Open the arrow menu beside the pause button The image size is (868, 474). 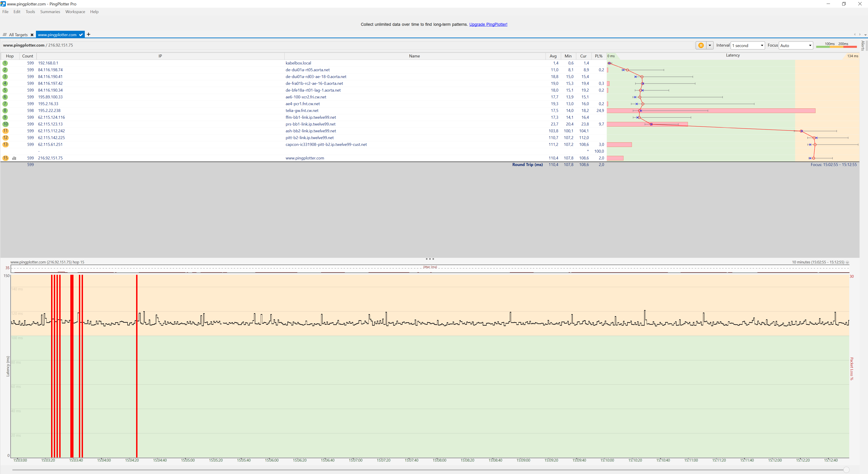710,45
